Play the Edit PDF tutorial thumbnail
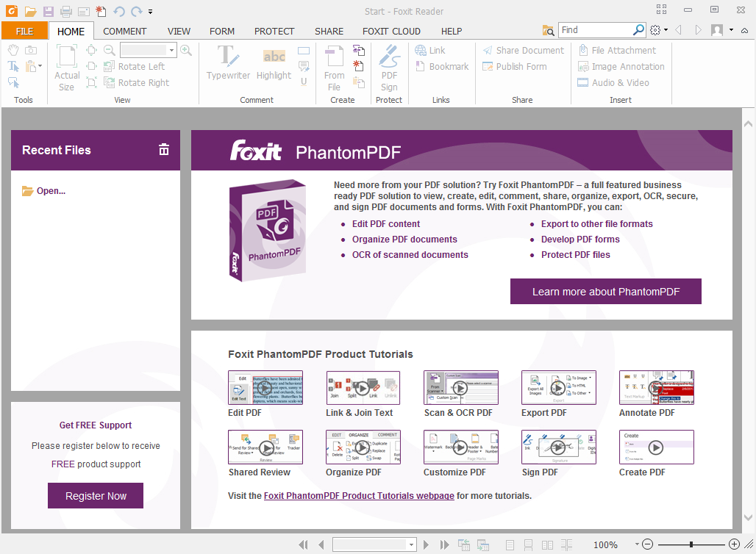Image resolution: width=756 pixels, height=554 pixels. tap(265, 387)
